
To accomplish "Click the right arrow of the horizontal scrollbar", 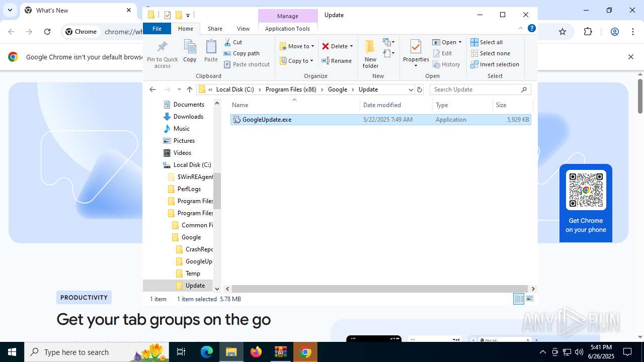I will pos(533,289).
